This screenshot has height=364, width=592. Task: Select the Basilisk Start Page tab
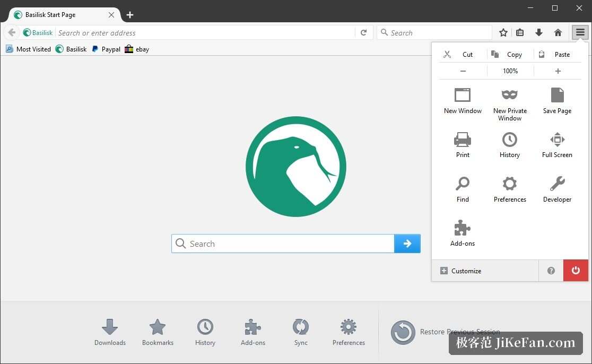(64, 15)
